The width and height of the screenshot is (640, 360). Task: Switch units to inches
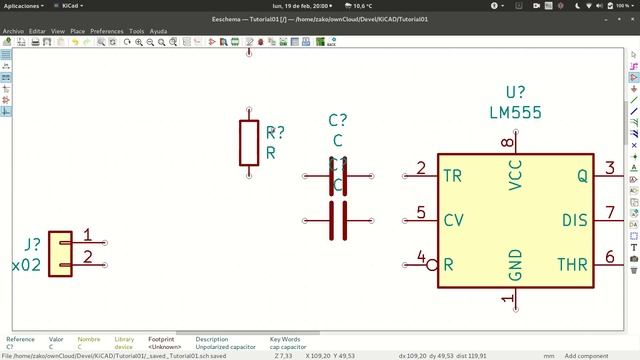(x=6, y=66)
